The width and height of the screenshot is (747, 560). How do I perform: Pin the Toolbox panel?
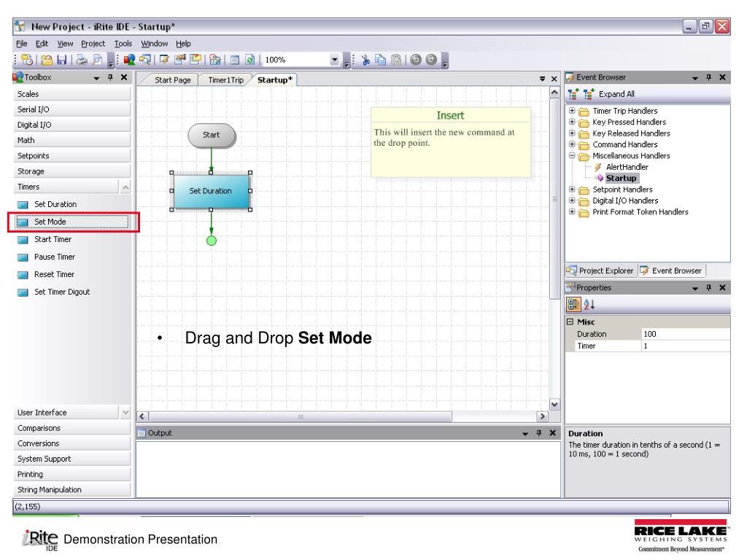(x=111, y=77)
